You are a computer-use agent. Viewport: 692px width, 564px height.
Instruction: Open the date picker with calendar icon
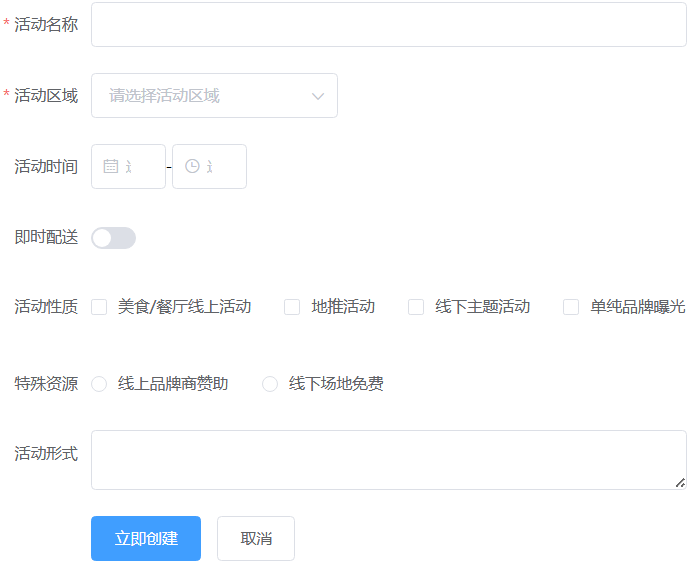(128, 166)
